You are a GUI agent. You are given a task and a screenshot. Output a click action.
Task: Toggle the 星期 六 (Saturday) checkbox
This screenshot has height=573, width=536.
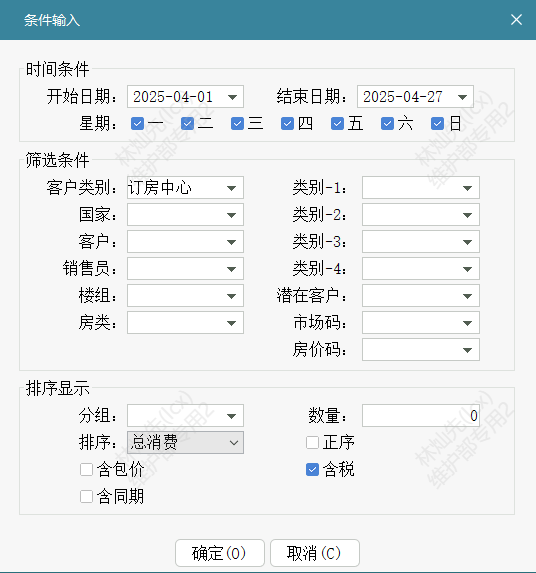[387, 124]
